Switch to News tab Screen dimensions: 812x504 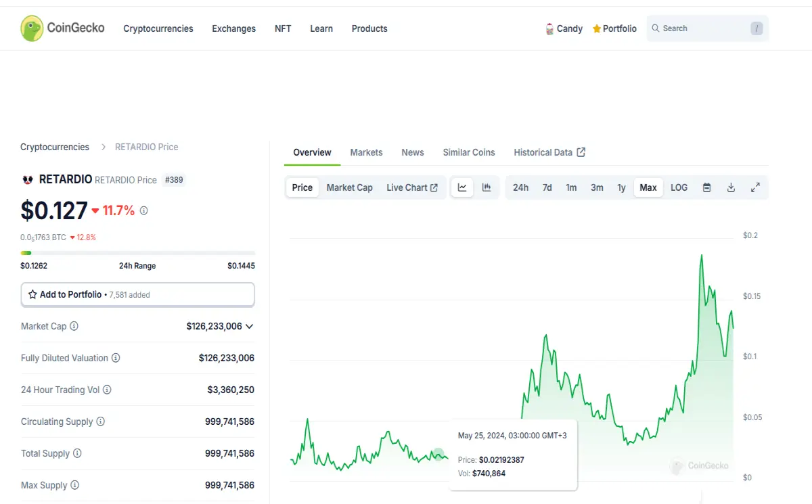point(413,152)
